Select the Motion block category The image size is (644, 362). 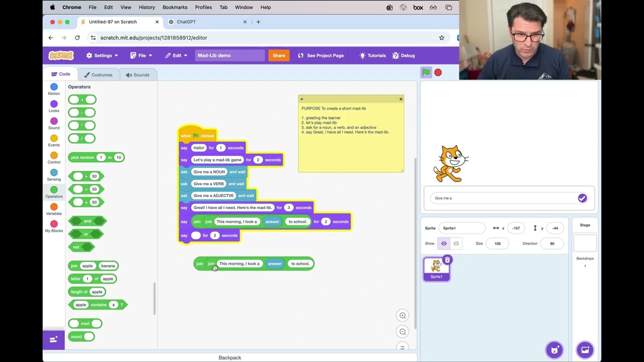click(x=54, y=89)
